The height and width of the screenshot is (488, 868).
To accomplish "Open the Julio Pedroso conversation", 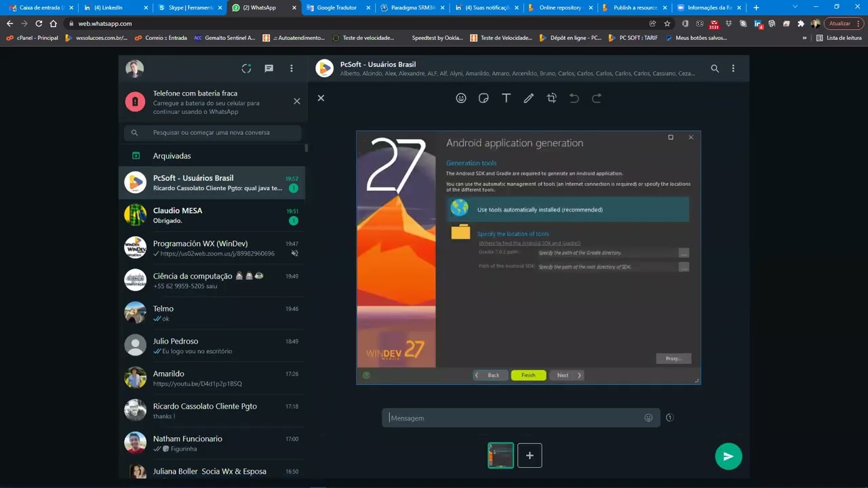I will (212, 346).
